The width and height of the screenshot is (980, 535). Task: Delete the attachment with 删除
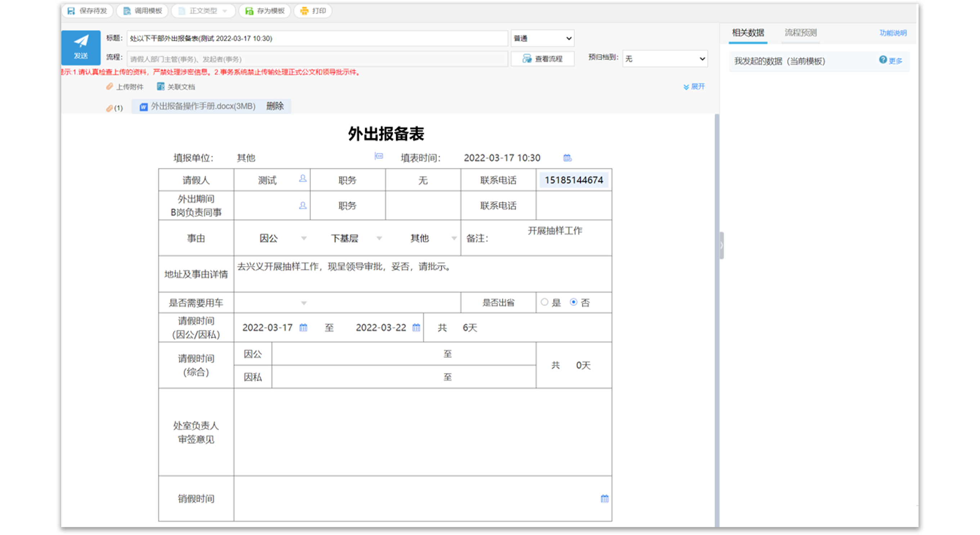pos(275,106)
